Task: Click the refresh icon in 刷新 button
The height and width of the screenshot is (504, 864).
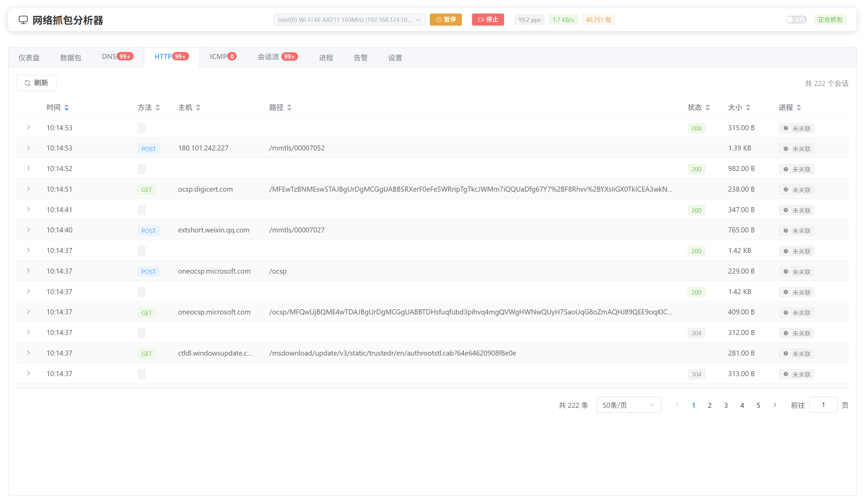Action: (27, 83)
